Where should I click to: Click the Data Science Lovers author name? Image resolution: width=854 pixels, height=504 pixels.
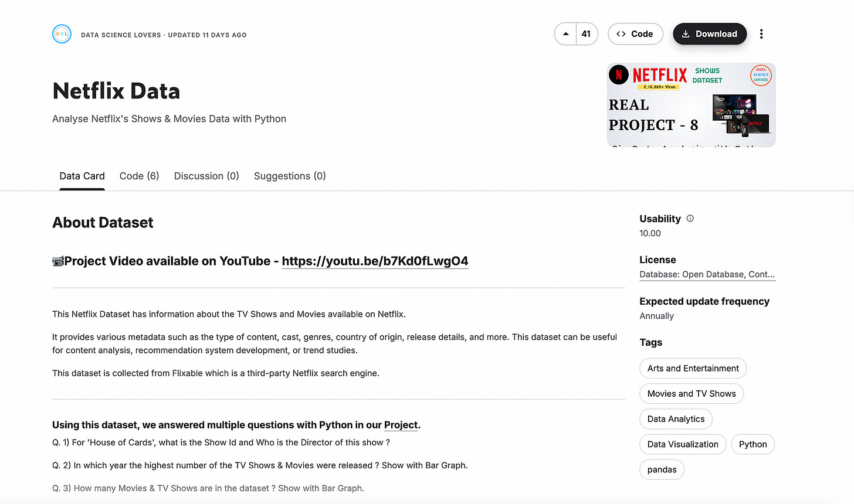(121, 35)
